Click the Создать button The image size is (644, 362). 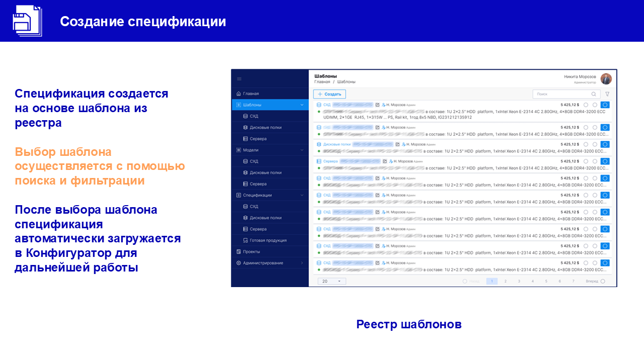(x=330, y=94)
